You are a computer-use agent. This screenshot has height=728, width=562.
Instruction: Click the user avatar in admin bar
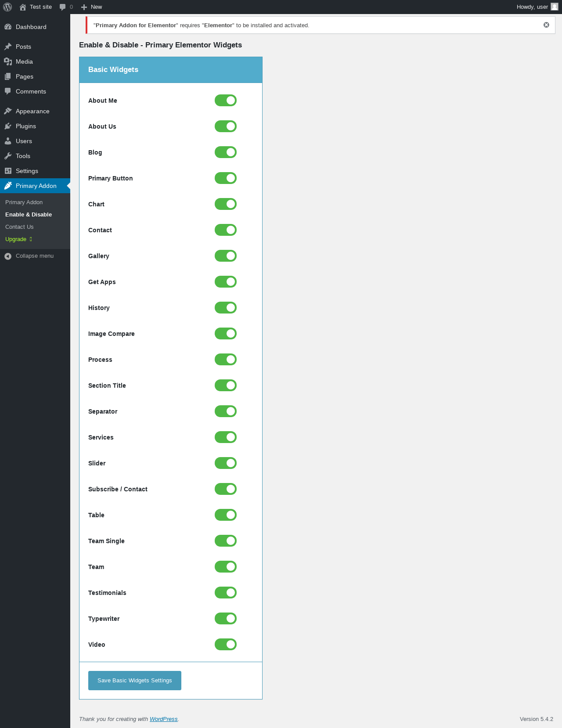click(555, 7)
